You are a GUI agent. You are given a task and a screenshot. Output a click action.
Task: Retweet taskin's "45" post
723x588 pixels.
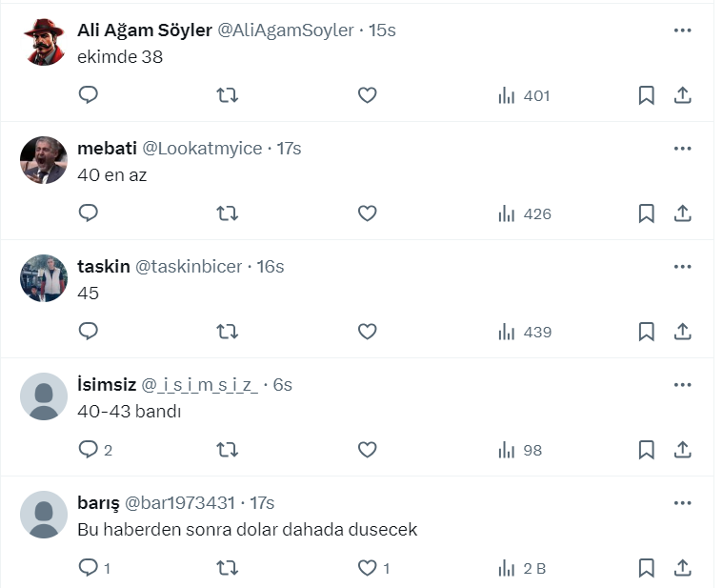click(228, 332)
